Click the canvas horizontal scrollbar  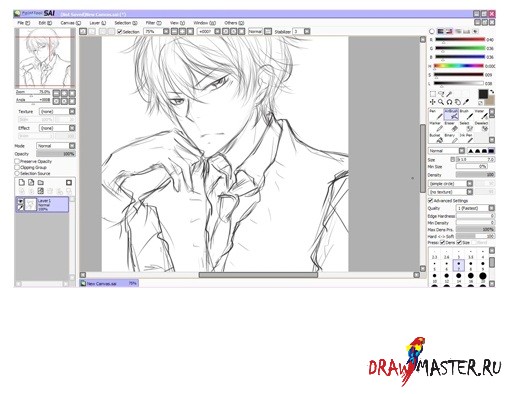click(258, 275)
